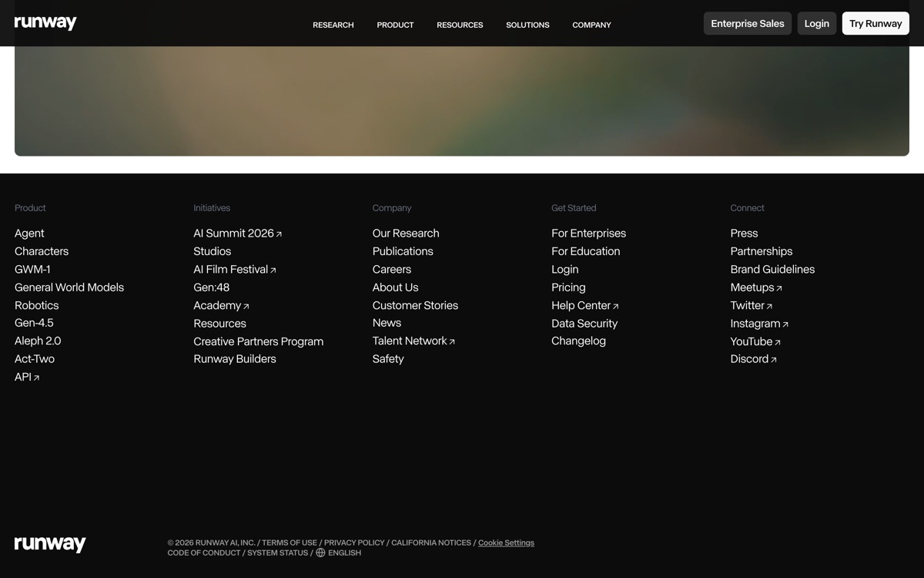Click the blurred hero image banner

coord(462,101)
